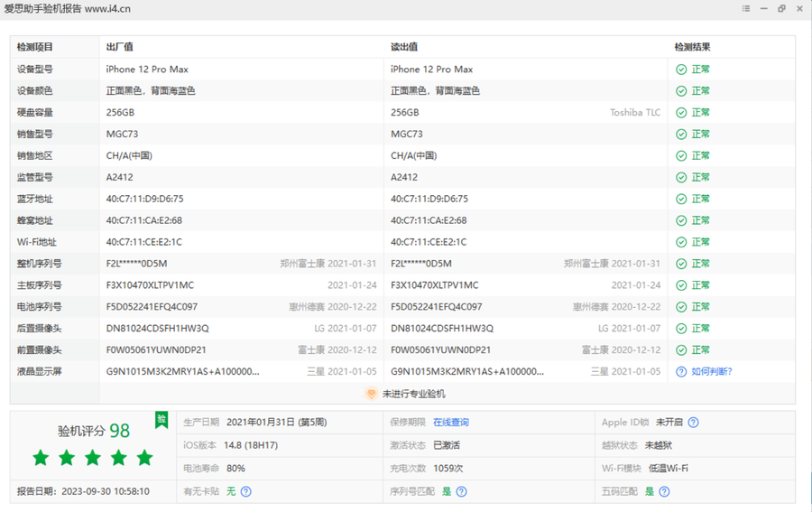Click 生产日期 2021年01月31日 (第5周) value
Image resolution: width=812 pixels, height=512 pixels.
pos(277,423)
